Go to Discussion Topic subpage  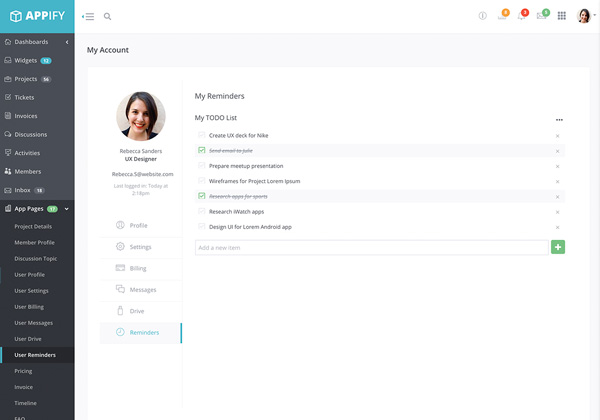pyautogui.click(x=36, y=259)
